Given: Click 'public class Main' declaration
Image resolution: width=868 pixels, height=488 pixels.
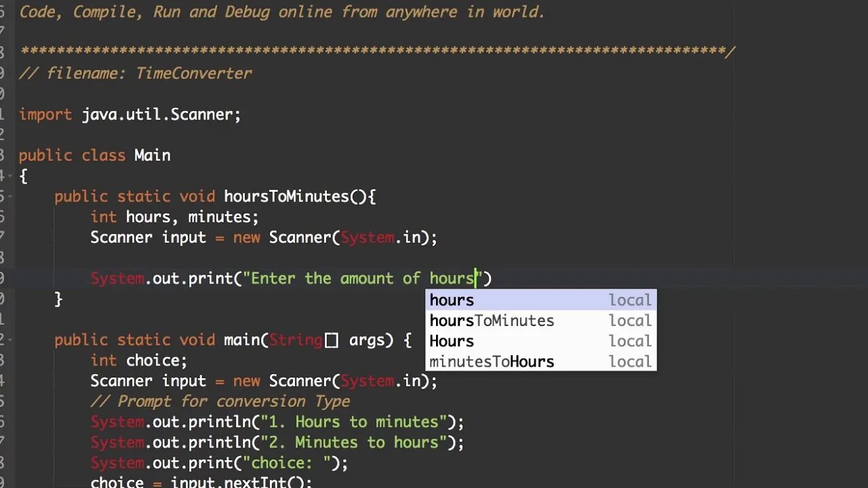Looking at the screenshot, I should click(94, 155).
